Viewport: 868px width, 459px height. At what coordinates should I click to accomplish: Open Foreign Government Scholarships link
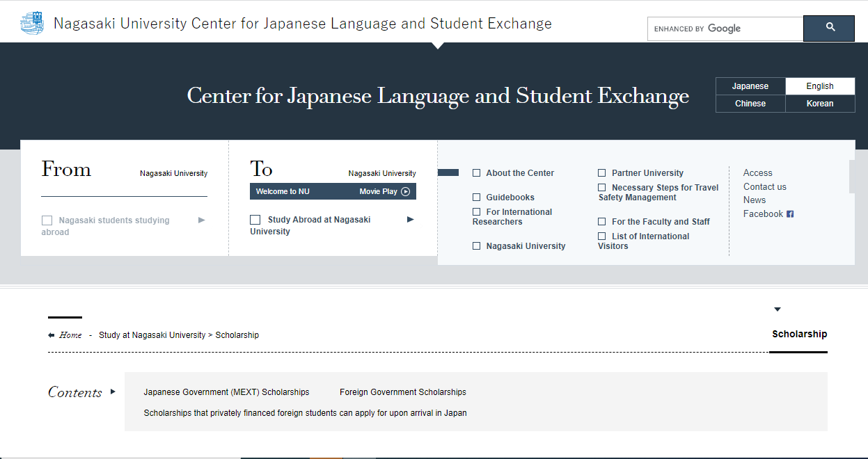[x=403, y=392]
